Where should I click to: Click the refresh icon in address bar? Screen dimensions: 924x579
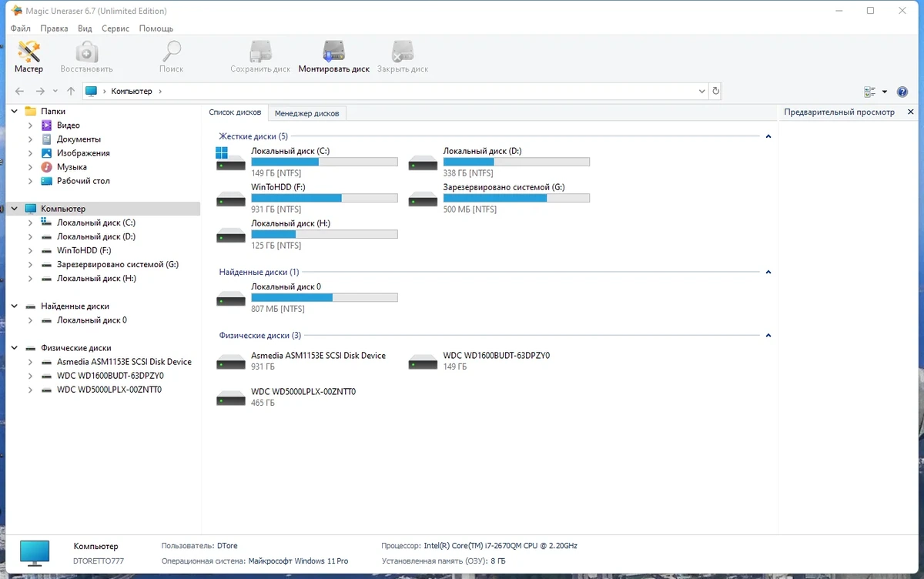point(716,91)
